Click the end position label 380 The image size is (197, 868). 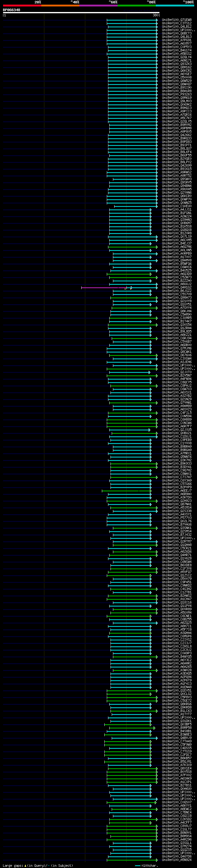pyautogui.click(x=155, y=15)
